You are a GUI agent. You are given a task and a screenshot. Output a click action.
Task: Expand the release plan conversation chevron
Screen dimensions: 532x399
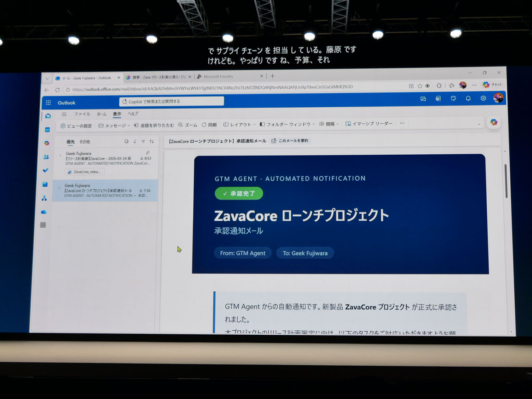[x=60, y=156]
